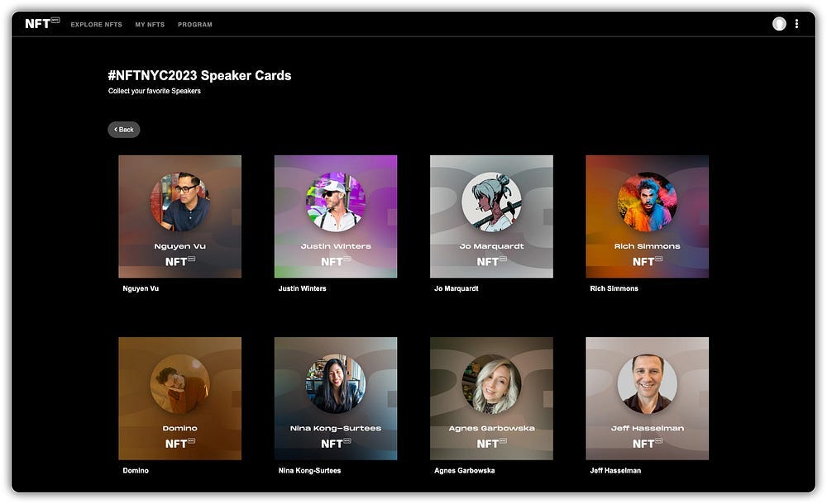Click the Domino name below card

(x=136, y=470)
